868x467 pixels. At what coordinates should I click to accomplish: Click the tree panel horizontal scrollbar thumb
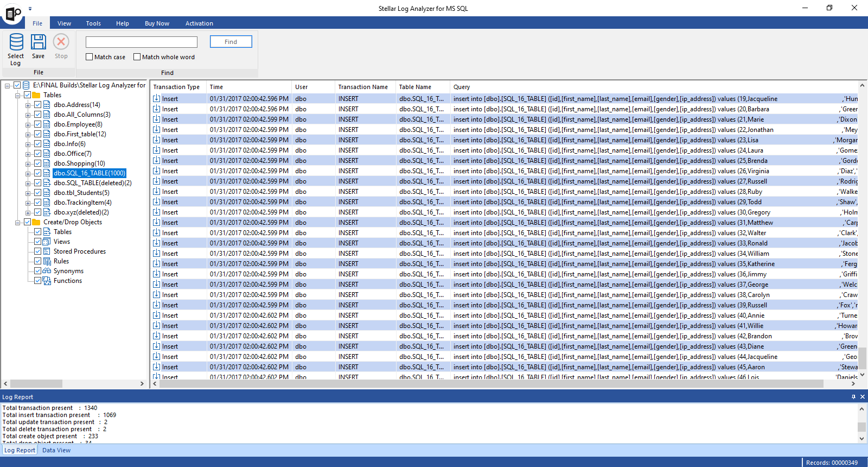point(36,383)
